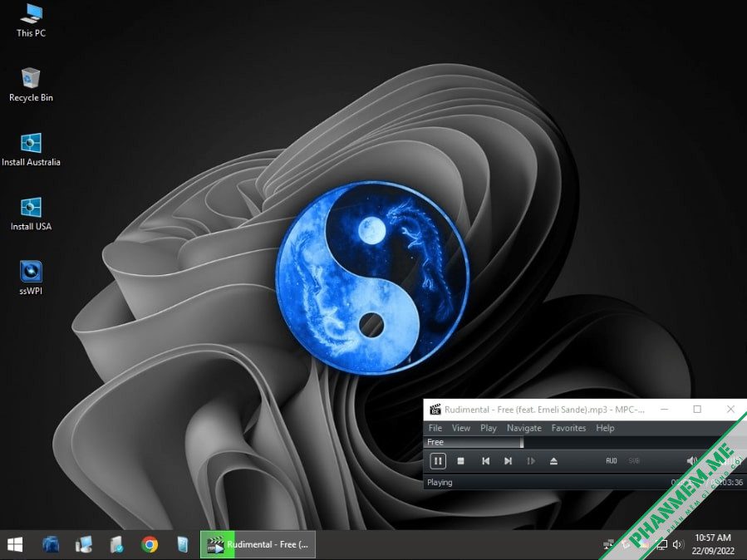The width and height of the screenshot is (747, 560).
Task: Skip to previous track
Action: [485, 461]
